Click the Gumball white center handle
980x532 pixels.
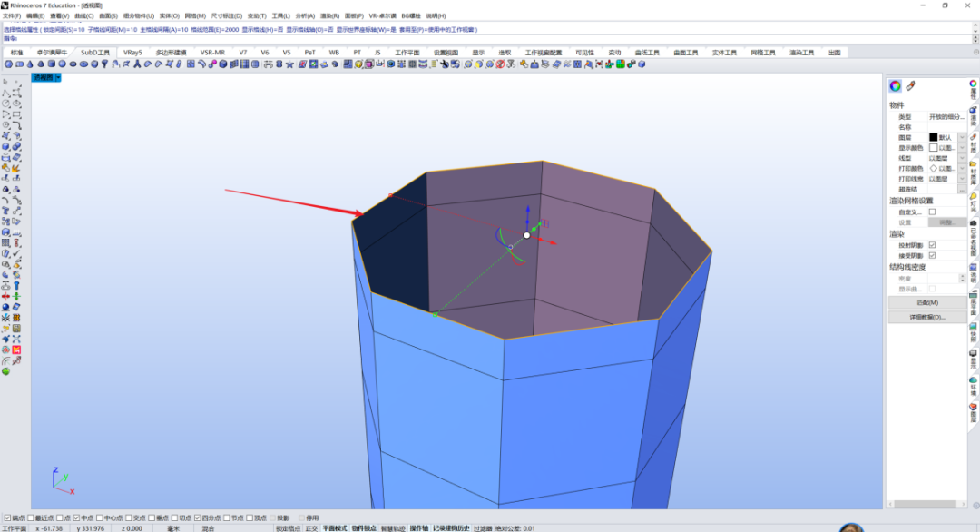(x=527, y=235)
